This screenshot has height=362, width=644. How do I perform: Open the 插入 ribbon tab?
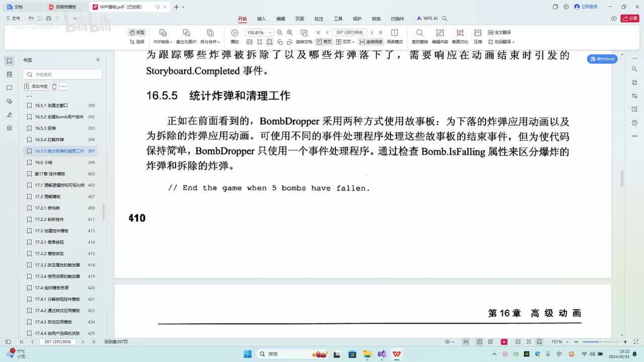[262, 19]
